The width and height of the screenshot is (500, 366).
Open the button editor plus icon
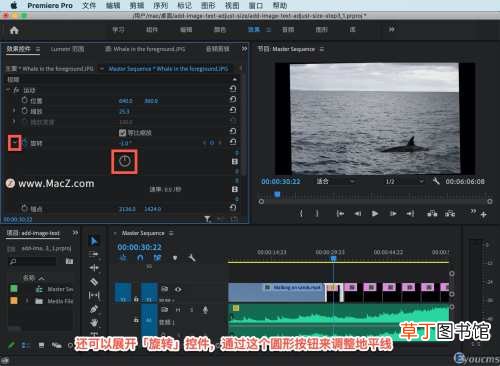click(x=484, y=215)
